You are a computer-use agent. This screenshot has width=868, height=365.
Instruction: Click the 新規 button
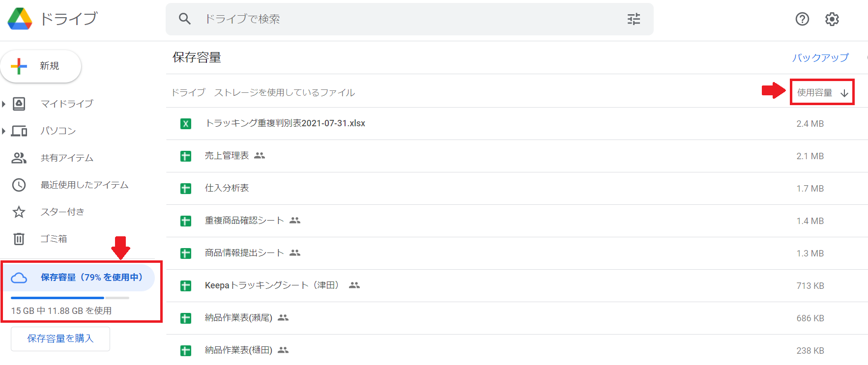click(41, 66)
